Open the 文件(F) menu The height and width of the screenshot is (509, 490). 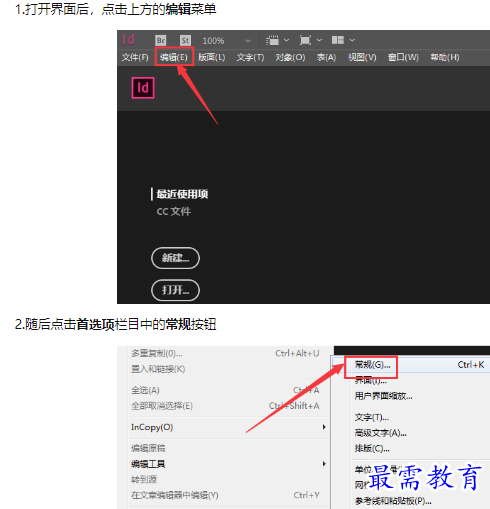tap(135, 57)
